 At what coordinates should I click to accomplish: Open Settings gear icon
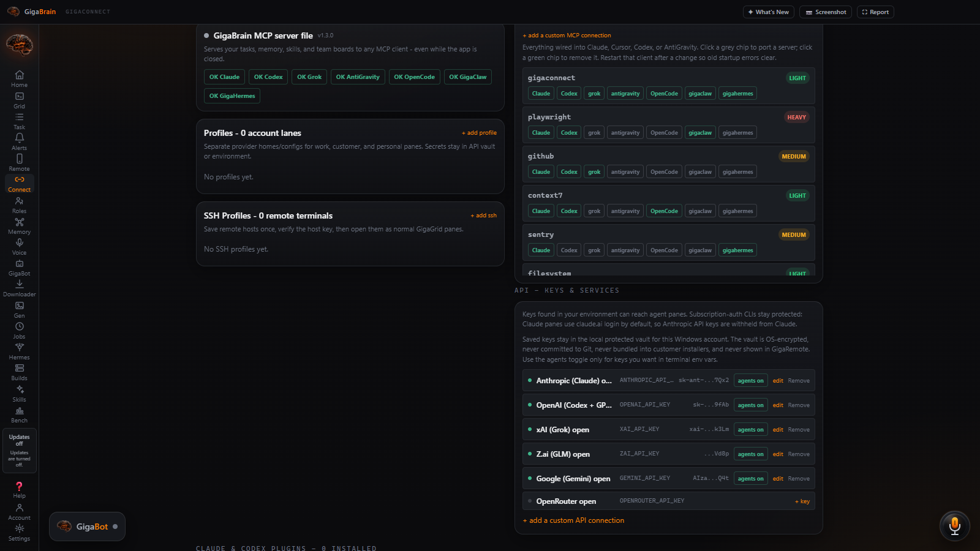(19, 533)
